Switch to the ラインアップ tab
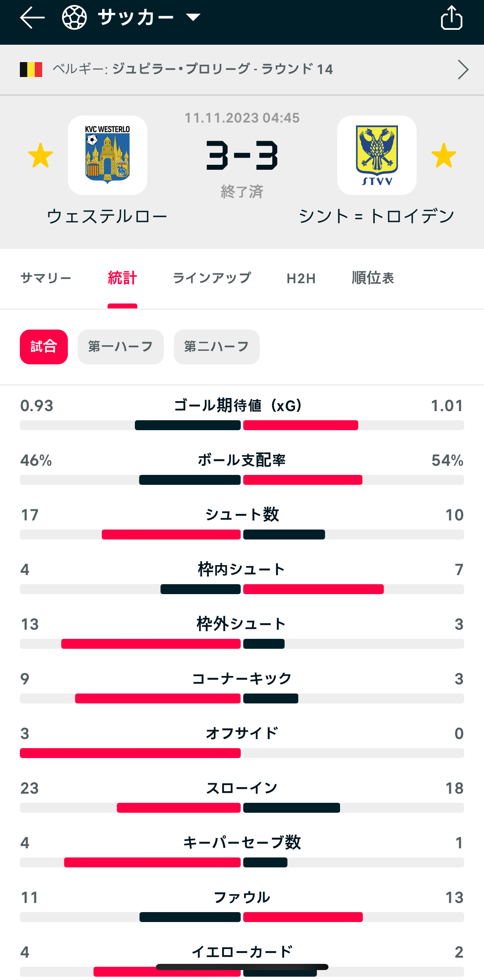The width and height of the screenshot is (484, 980). (x=212, y=278)
